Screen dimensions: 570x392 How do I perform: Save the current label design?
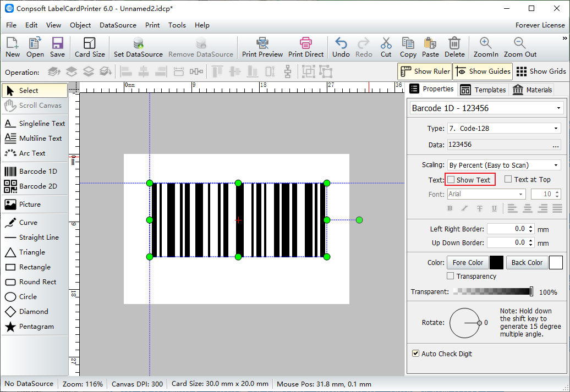[x=57, y=47]
